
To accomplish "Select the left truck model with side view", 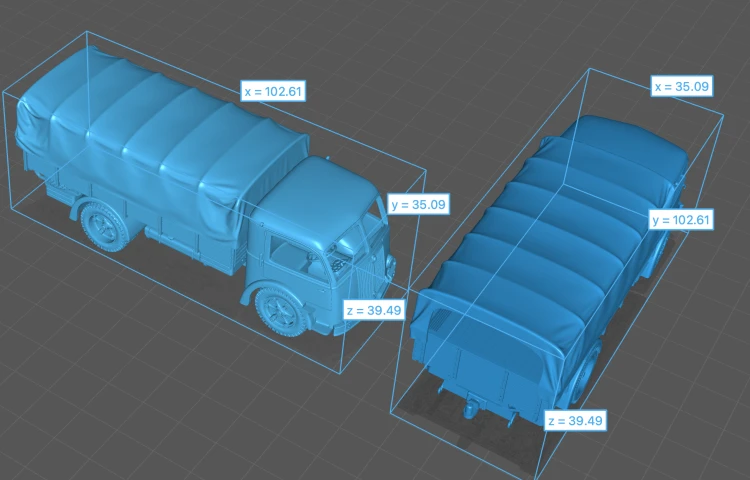I will pyautogui.click(x=206, y=191).
